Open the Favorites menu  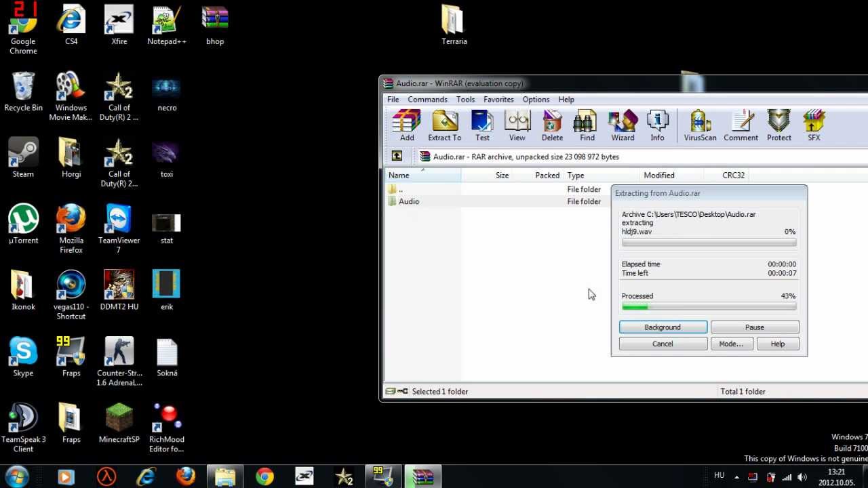[x=498, y=100]
